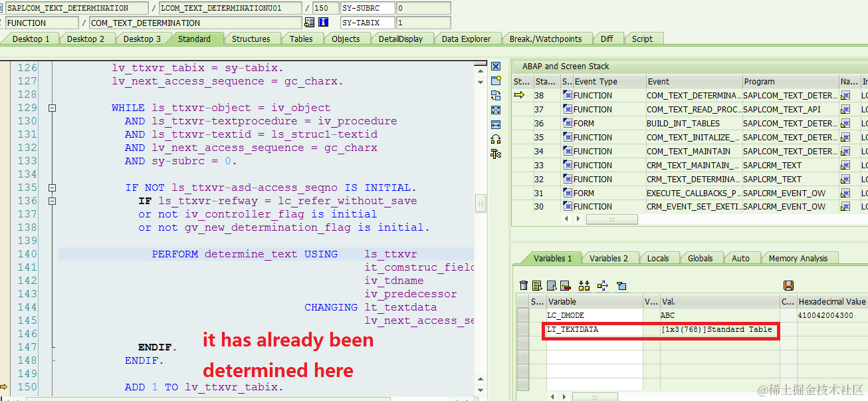Switch to the Globals tab
Viewport: 868px width, 401px height.
(701, 258)
